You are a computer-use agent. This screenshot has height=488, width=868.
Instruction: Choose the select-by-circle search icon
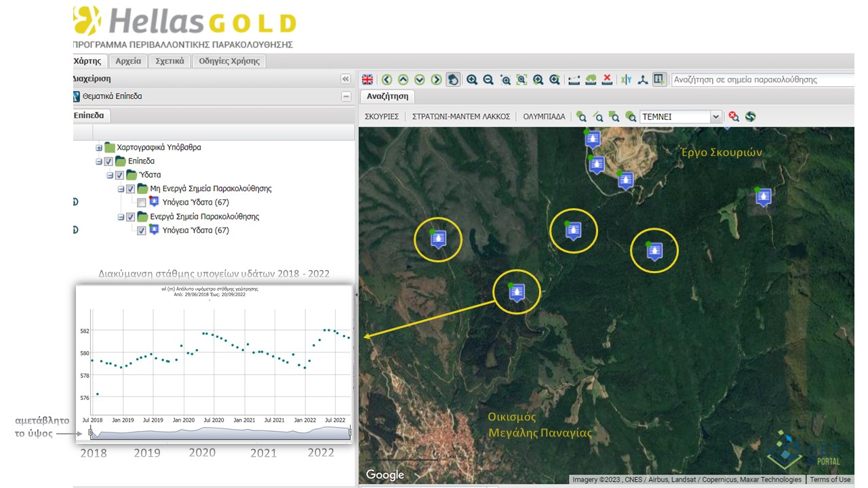click(631, 117)
